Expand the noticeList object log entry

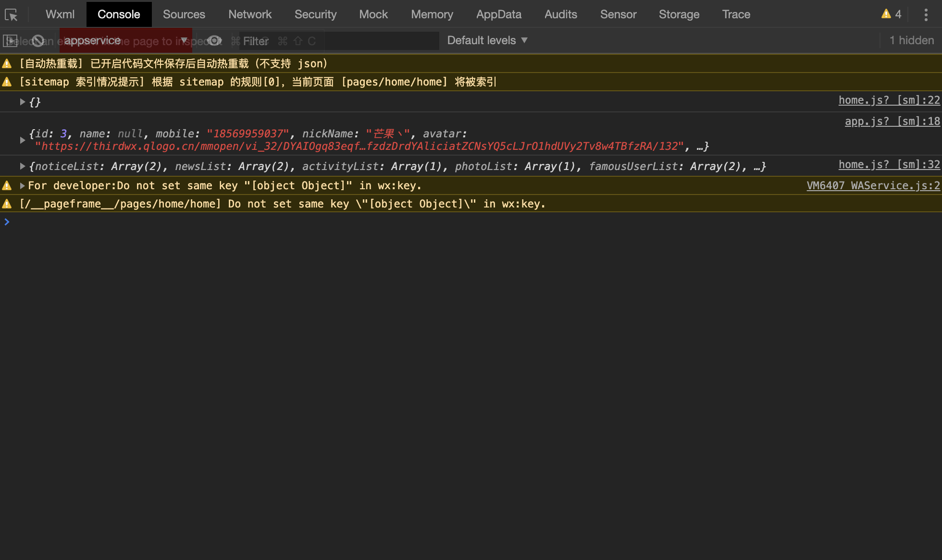coord(22,166)
